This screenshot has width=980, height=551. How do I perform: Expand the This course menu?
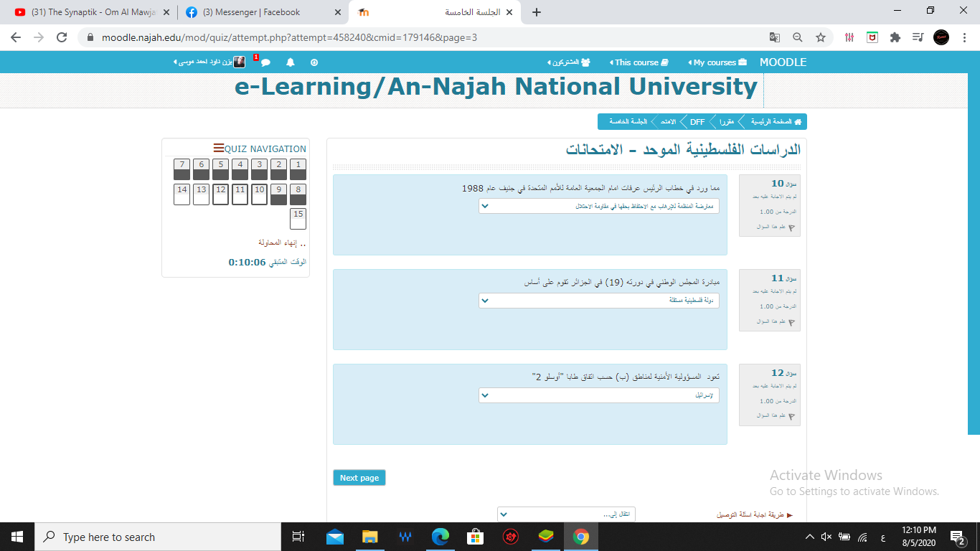tap(639, 62)
